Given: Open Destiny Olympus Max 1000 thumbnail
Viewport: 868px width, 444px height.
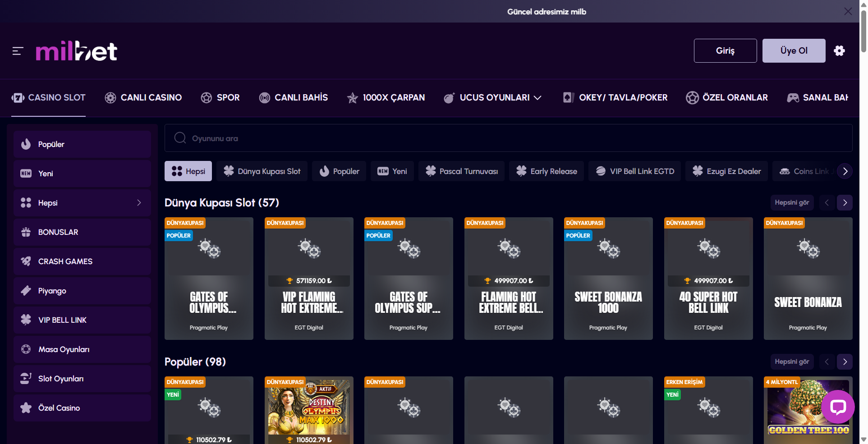Looking at the screenshot, I should coord(309,410).
